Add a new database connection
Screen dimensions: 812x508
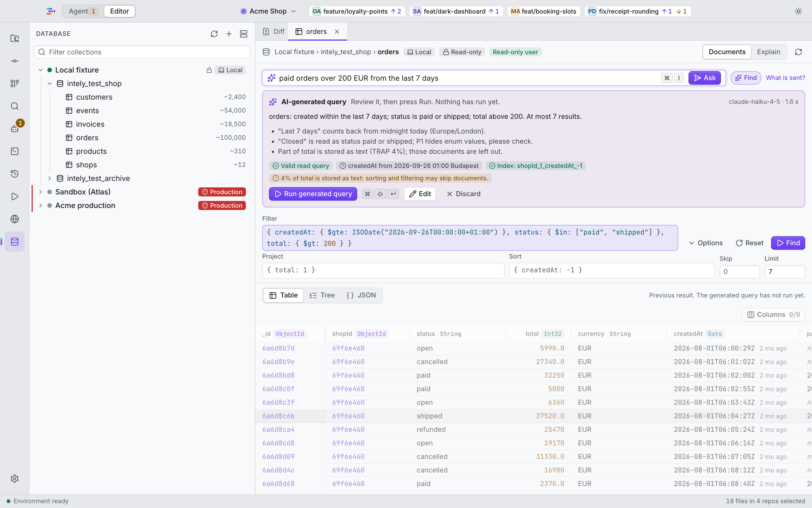coord(229,34)
